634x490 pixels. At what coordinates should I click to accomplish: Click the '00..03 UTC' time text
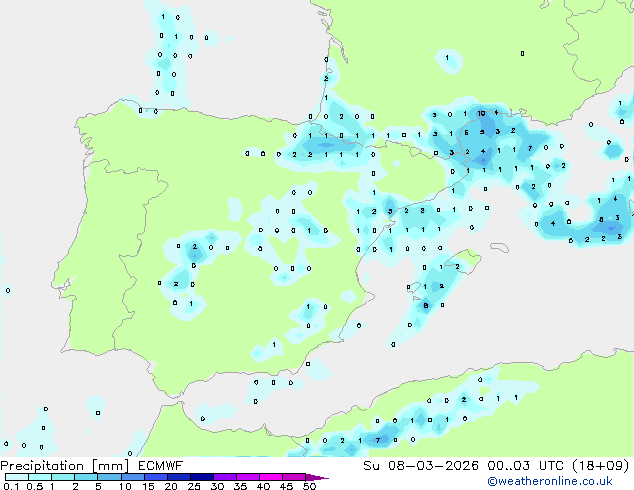[x=525, y=466]
